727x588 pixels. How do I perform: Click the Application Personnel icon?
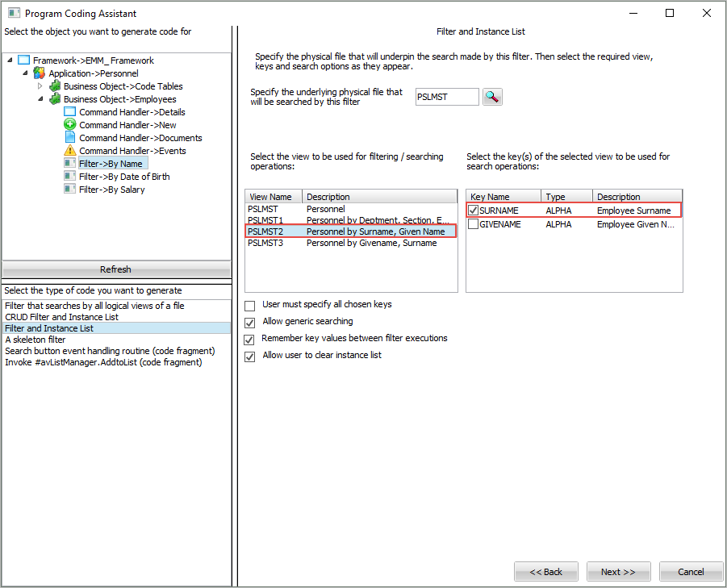40,73
